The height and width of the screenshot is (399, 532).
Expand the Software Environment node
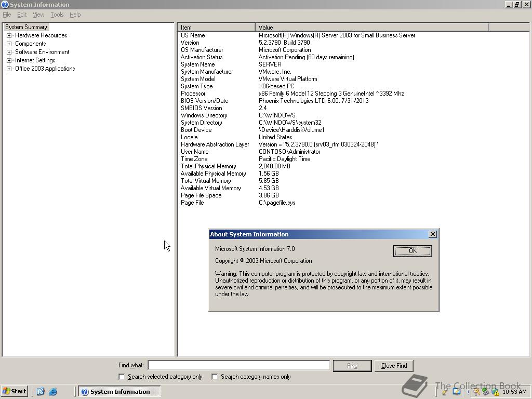tap(9, 52)
